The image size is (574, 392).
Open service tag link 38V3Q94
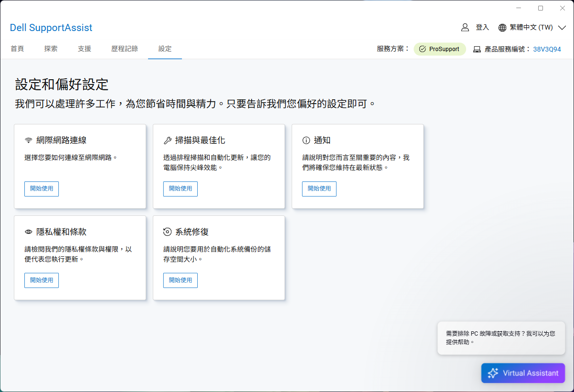(547, 49)
